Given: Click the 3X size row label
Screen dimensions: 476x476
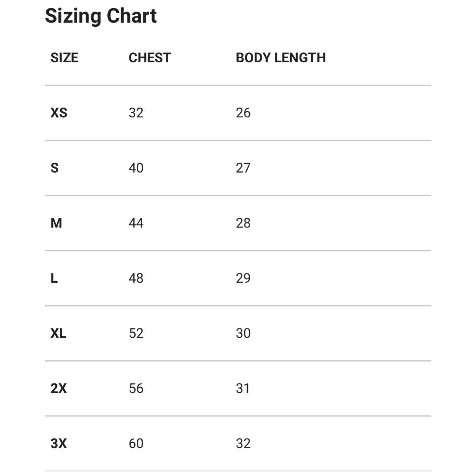Looking at the screenshot, I should [59, 443].
